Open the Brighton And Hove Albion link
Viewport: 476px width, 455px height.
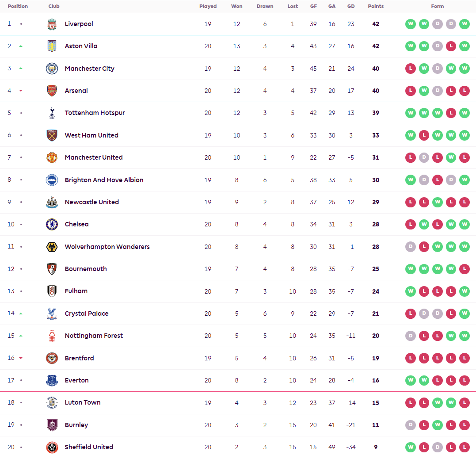pyautogui.click(x=104, y=180)
